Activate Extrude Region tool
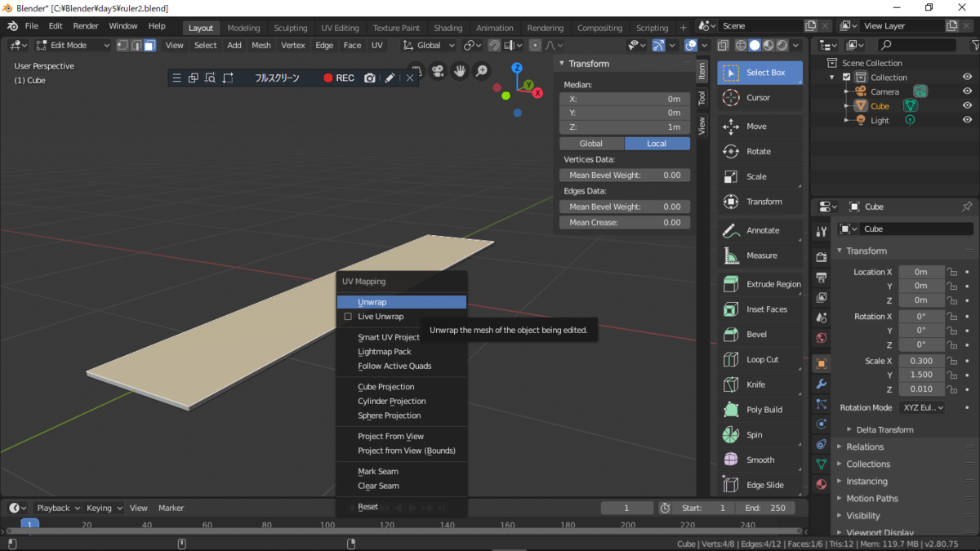This screenshot has height=551, width=980. (759, 284)
